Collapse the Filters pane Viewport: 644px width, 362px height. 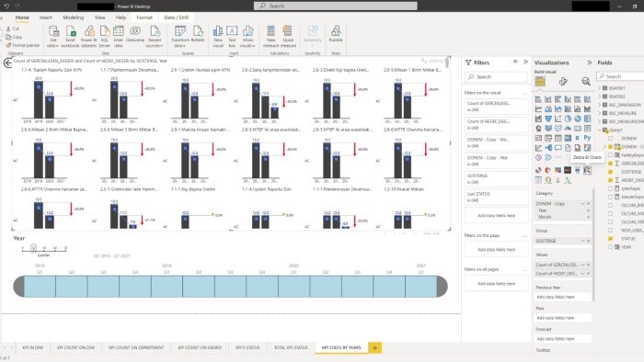[x=525, y=62]
